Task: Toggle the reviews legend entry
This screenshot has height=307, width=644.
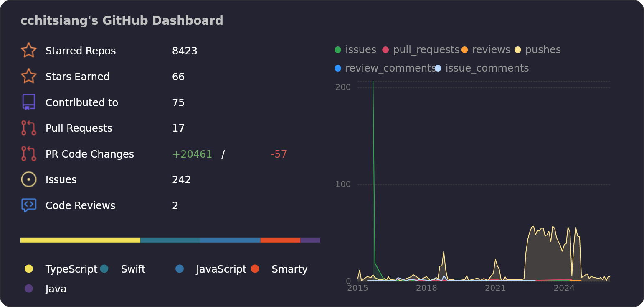Action: tap(486, 50)
